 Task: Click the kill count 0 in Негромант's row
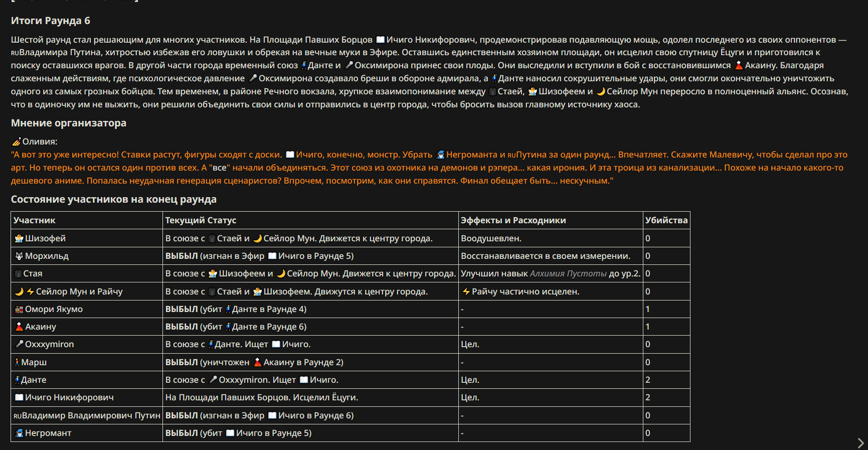648,433
